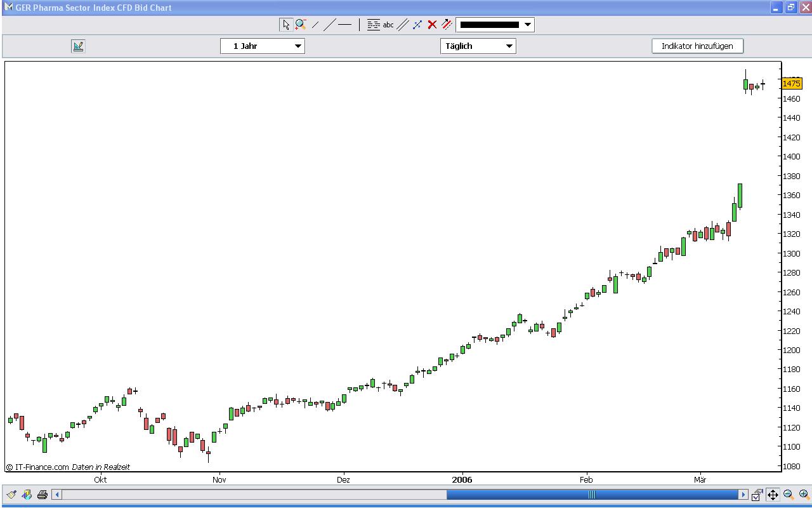This screenshot has width=812, height=508.
Task: Click the checkbox options icon in bottom bar
Action: (x=757, y=495)
